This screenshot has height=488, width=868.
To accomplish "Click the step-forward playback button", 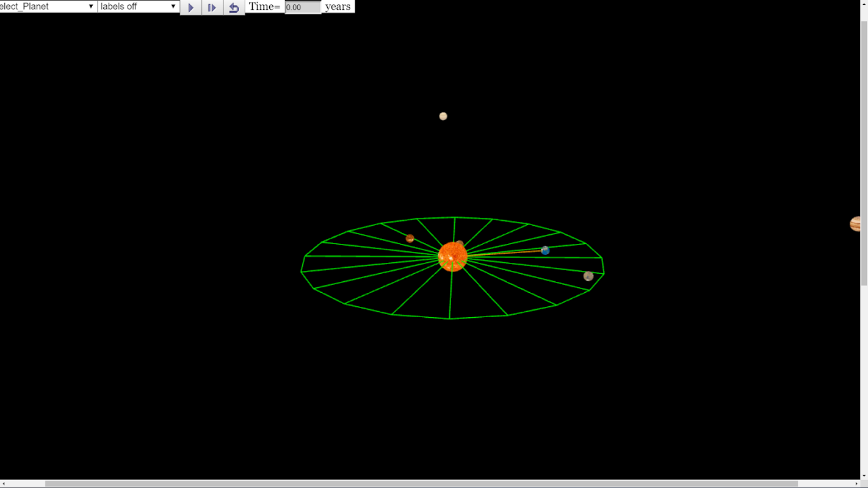I will tap(212, 7).
